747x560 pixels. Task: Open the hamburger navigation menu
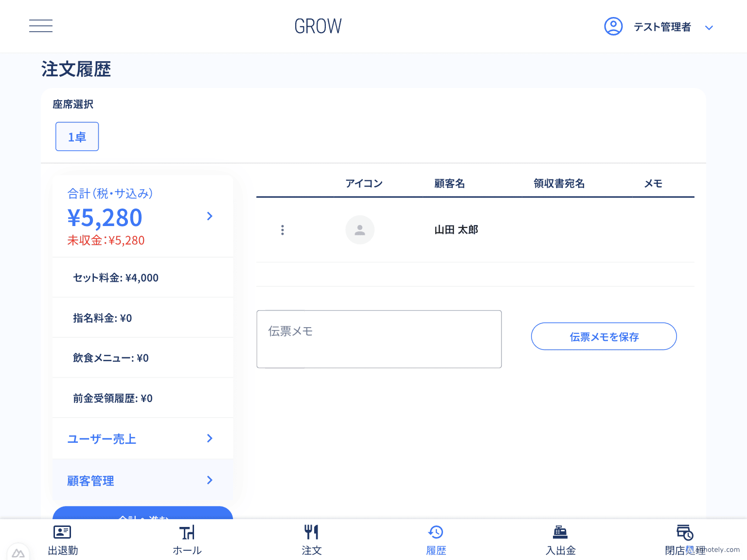[41, 26]
